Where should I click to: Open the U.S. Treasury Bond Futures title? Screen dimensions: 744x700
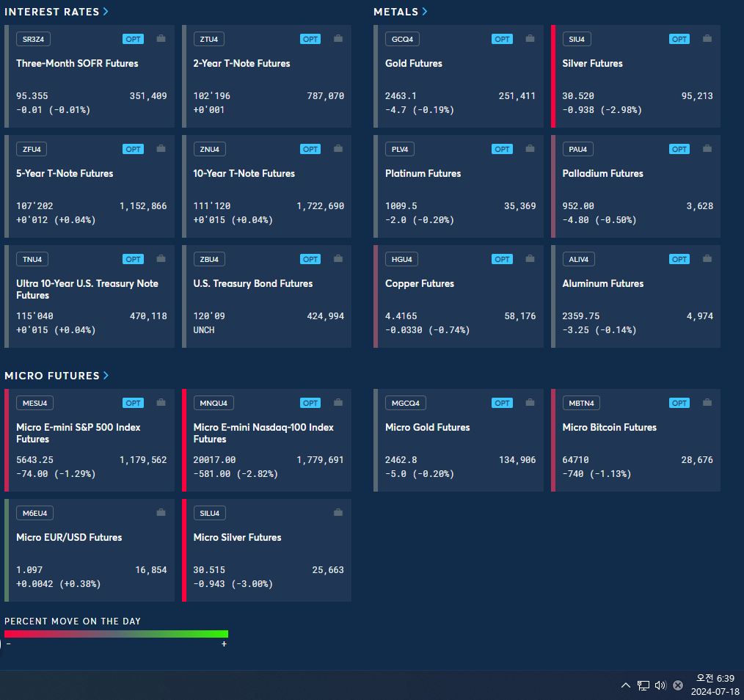click(x=253, y=283)
